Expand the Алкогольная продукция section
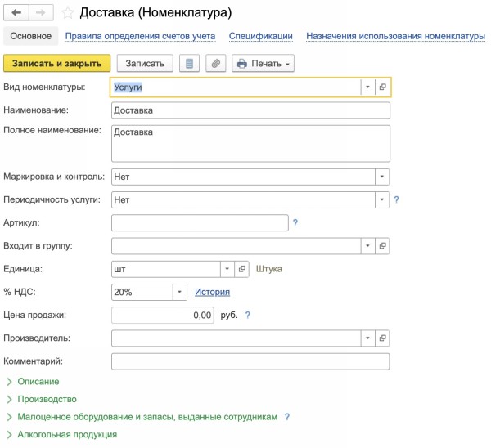Viewport: 491px width, 448px height. (61, 434)
